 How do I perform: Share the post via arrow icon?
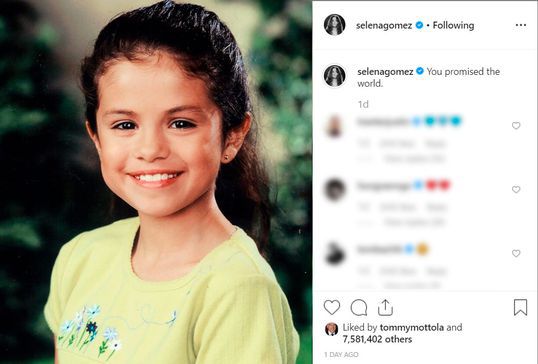pyautogui.click(x=385, y=307)
